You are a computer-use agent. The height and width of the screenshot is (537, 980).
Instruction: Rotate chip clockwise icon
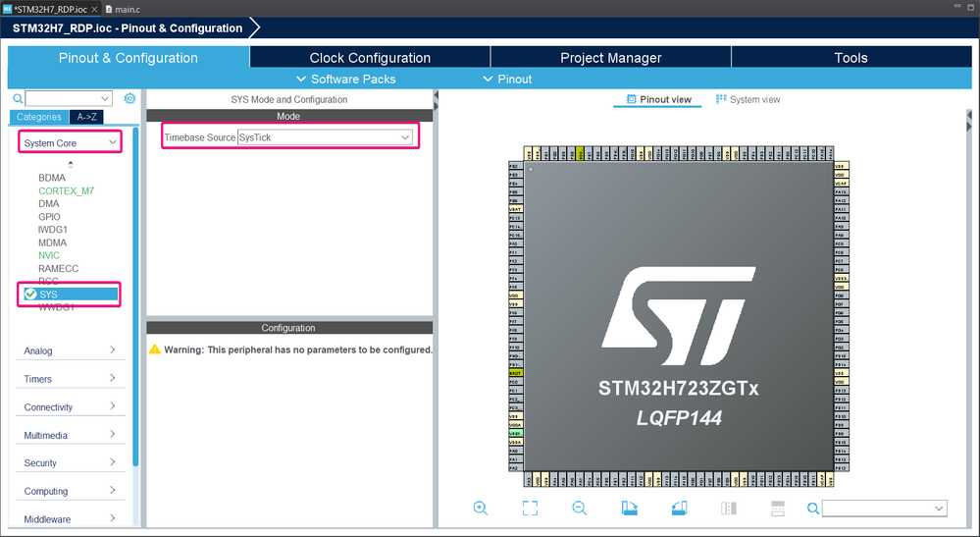pos(630,509)
